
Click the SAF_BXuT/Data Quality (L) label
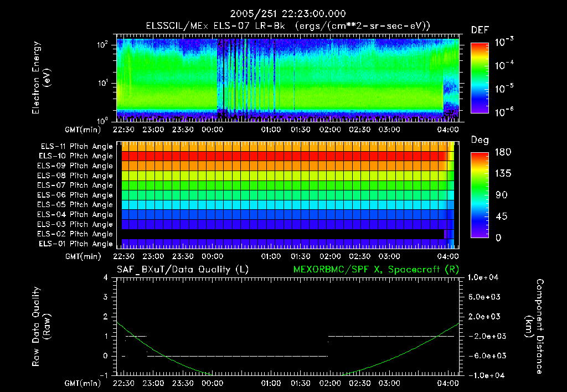(183, 270)
